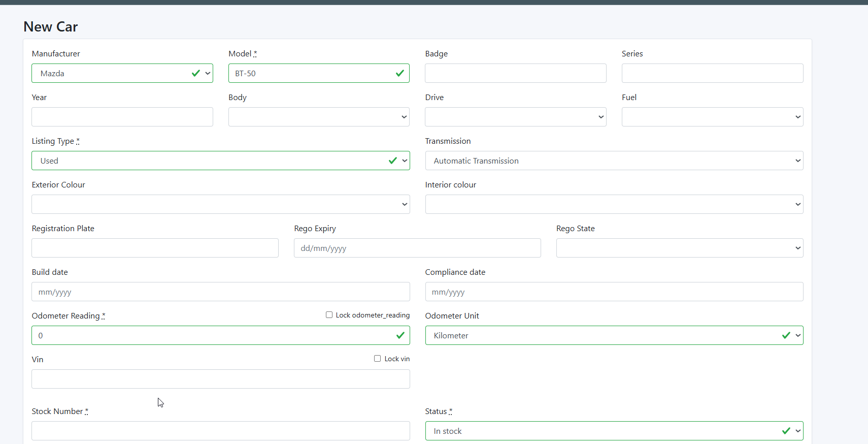Expand the Body dropdown
Image resolution: width=868 pixels, height=444 pixels.
(319, 117)
